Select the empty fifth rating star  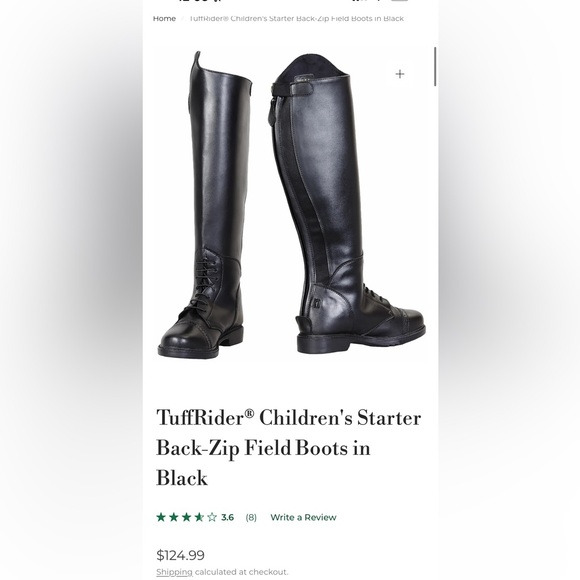[x=212, y=517]
